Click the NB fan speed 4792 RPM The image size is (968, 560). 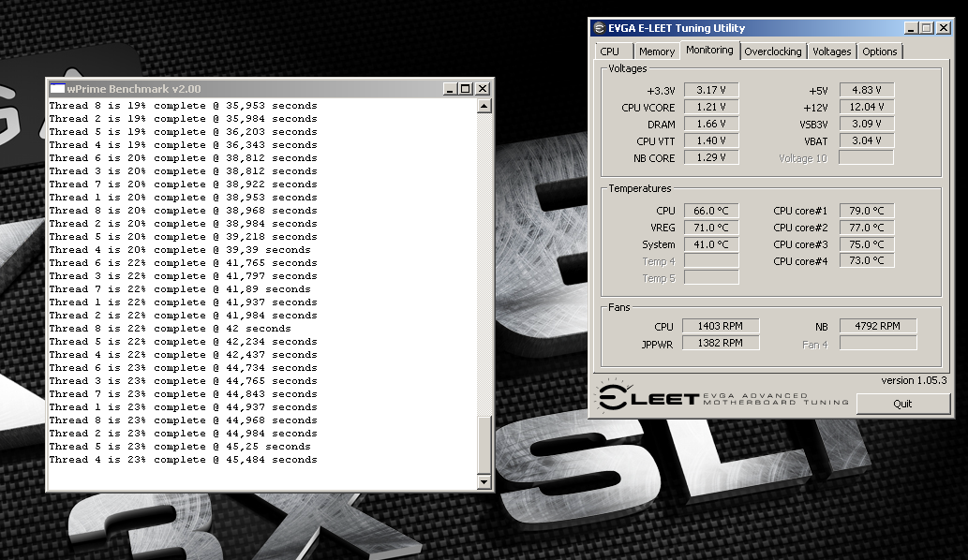point(878,326)
